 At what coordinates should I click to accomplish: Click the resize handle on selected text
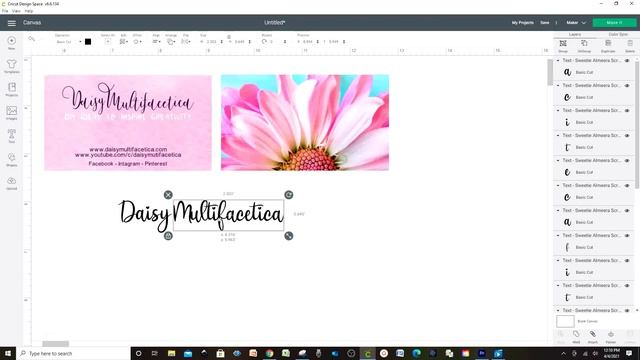(x=289, y=236)
